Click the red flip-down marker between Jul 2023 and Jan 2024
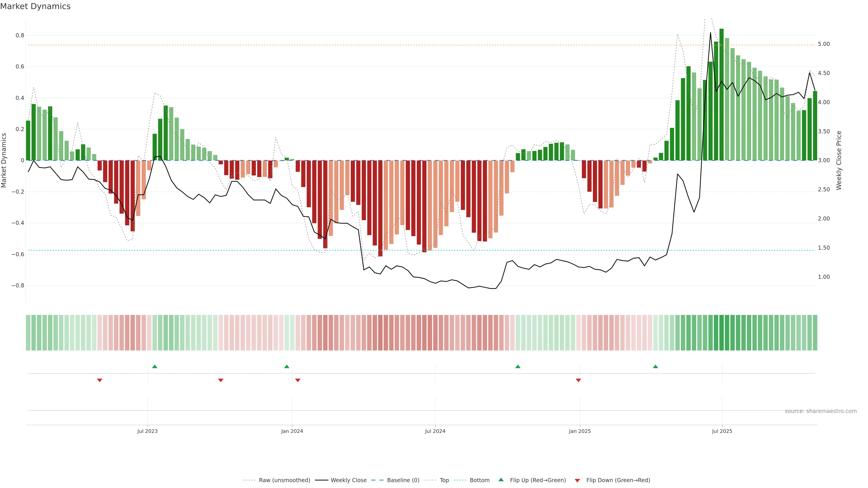This screenshot has width=868, height=488. pos(221,380)
